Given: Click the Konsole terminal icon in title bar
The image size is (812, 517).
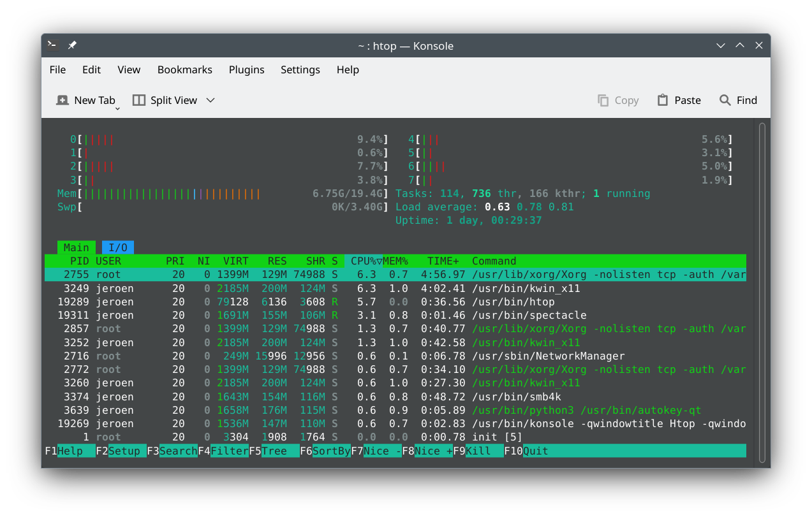Looking at the screenshot, I should pos(53,45).
